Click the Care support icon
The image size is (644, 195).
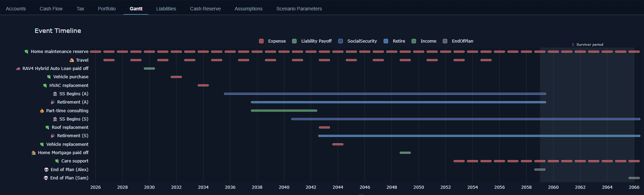(x=57, y=161)
